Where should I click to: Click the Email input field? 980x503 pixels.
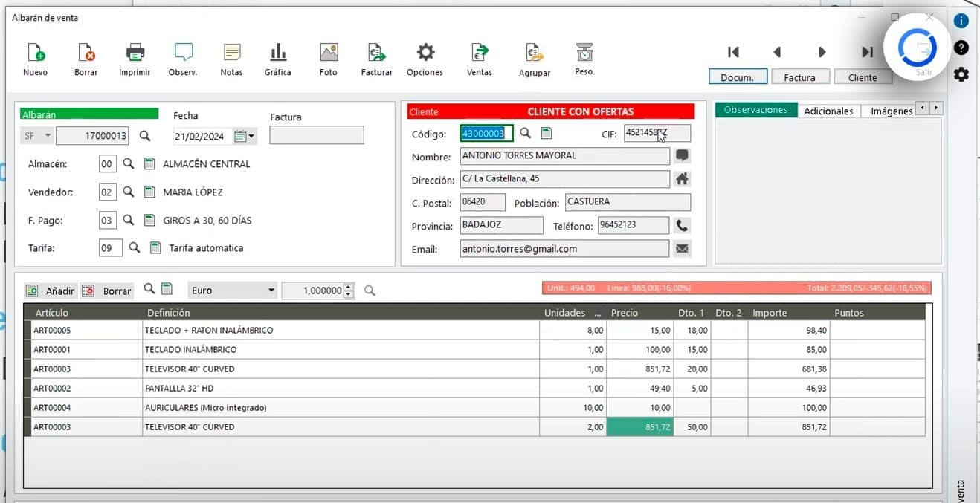click(x=564, y=249)
